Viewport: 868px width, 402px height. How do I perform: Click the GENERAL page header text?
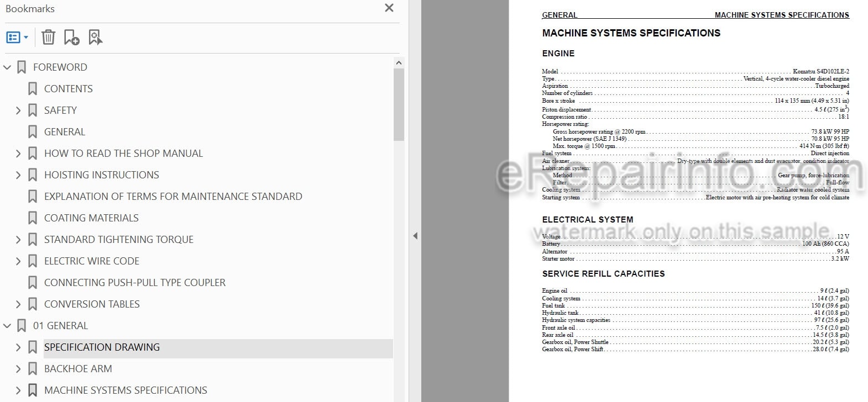click(x=560, y=15)
